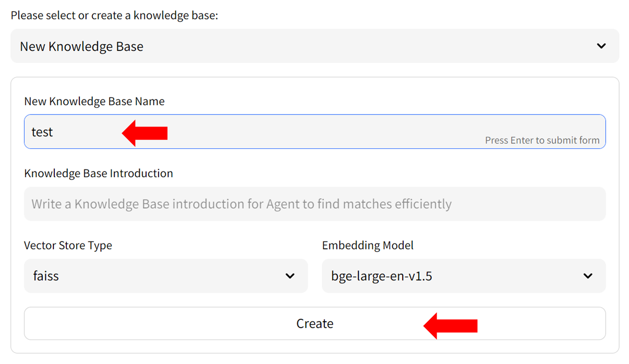Image resolution: width=629 pixels, height=364 pixels.
Task: Click the "Knowledge Base Introduction" label
Action: 99,173
